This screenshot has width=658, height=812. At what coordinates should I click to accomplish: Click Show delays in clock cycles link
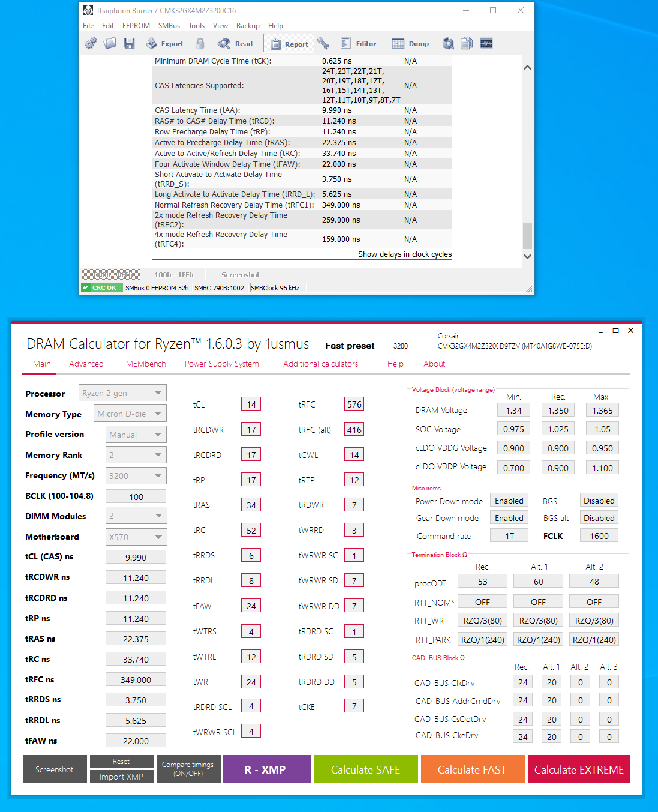pos(405,254)
